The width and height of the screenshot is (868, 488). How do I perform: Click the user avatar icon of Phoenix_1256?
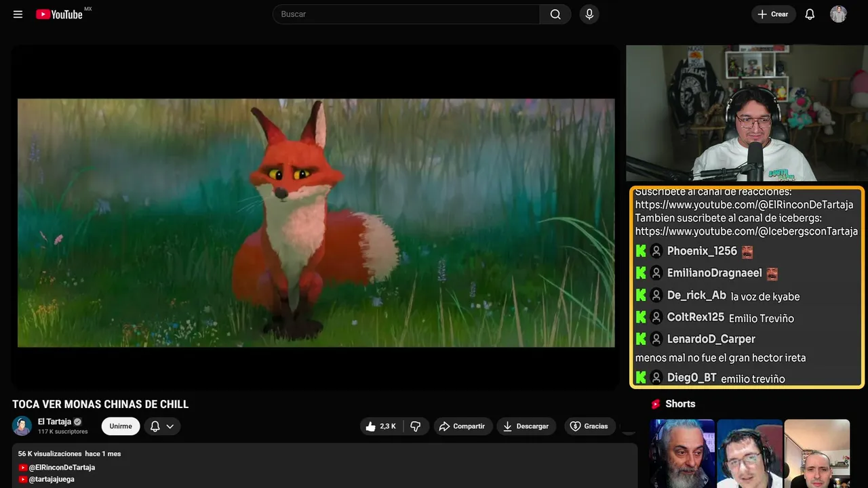656,251
